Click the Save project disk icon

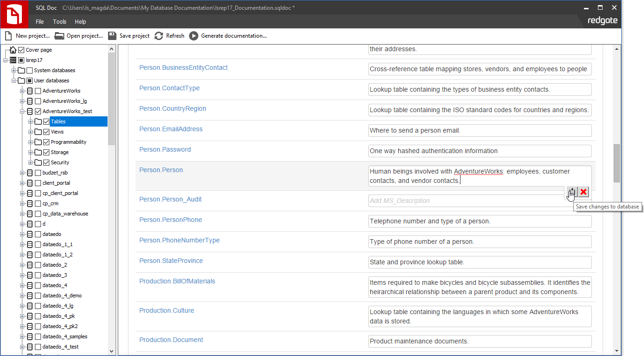112,36
